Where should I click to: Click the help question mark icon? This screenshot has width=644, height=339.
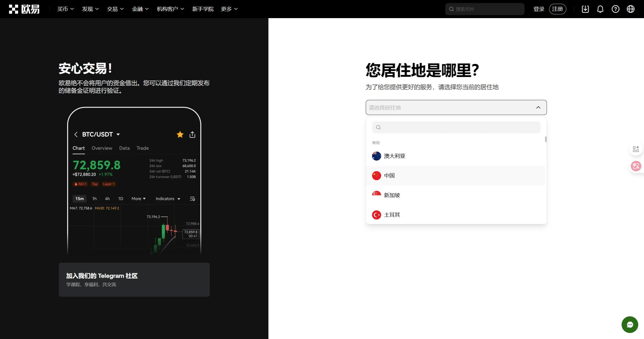616,9
